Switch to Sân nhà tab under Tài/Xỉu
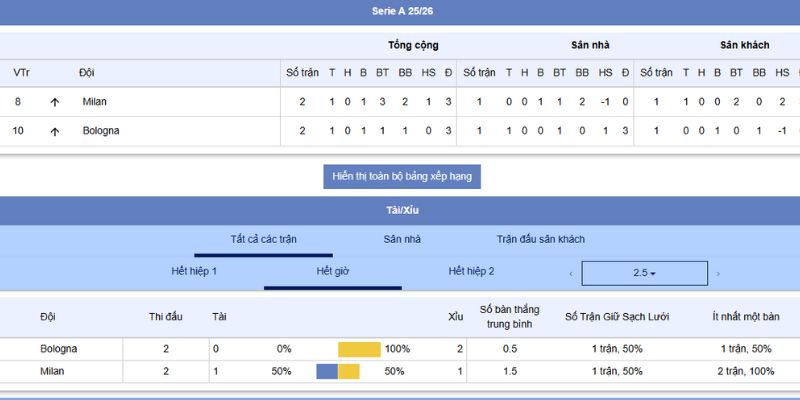The width and height of the screenshot is (800, 400). tap(402, 240)
